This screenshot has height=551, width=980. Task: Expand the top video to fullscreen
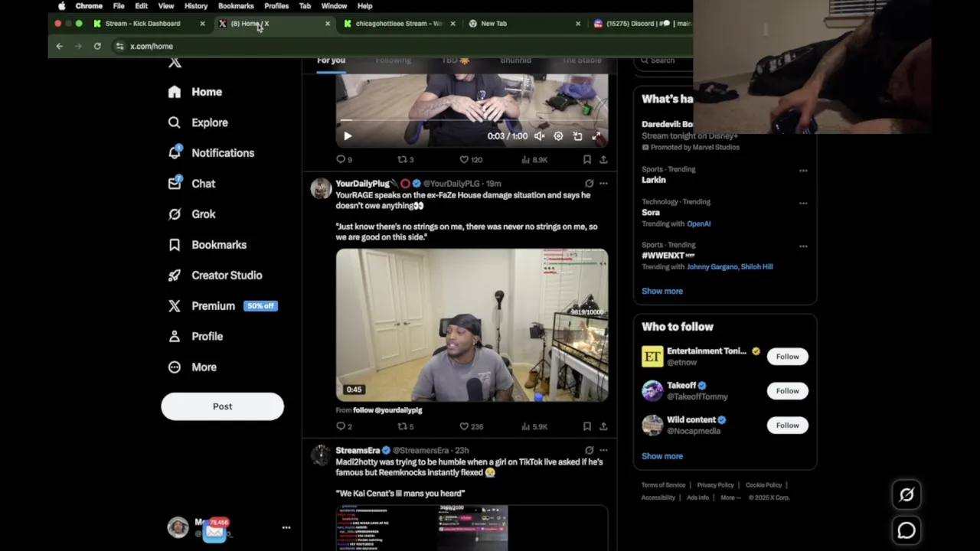pos(596,136)
